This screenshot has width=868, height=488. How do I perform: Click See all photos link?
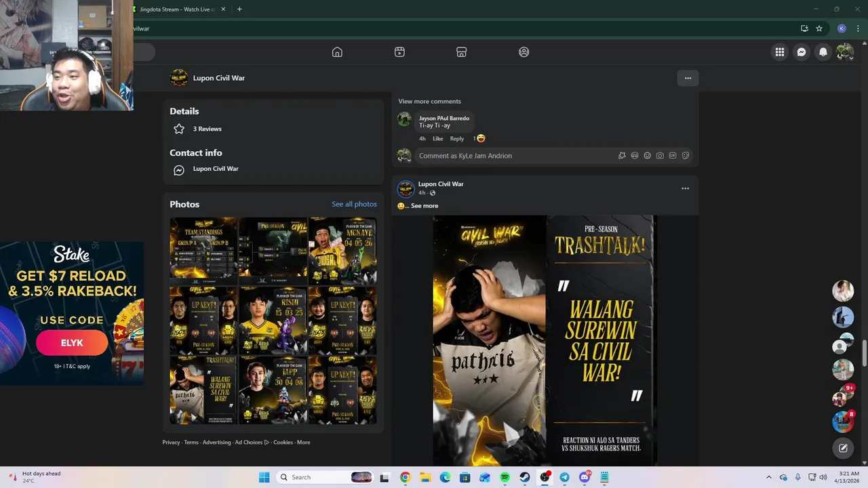tap(354, 204)
